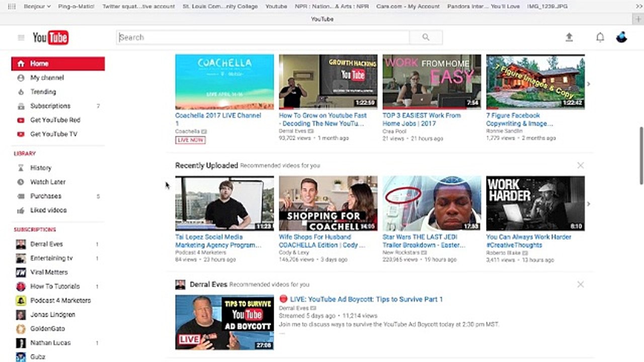
Task: Click the Entertaining tv channel avatar
Action: point(21,258)
